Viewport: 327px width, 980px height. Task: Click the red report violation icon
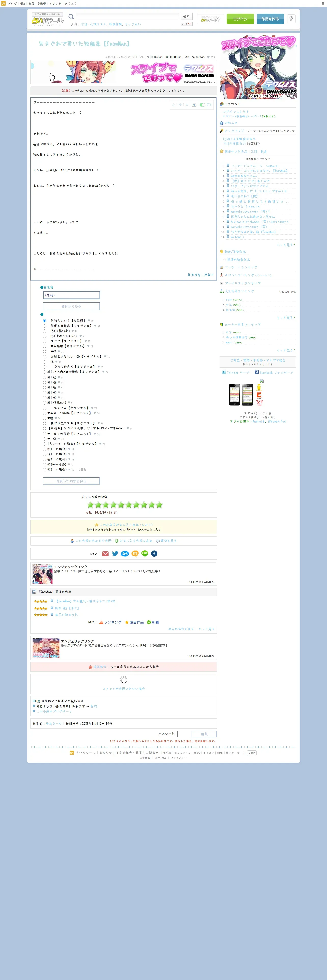click(90, 667)
